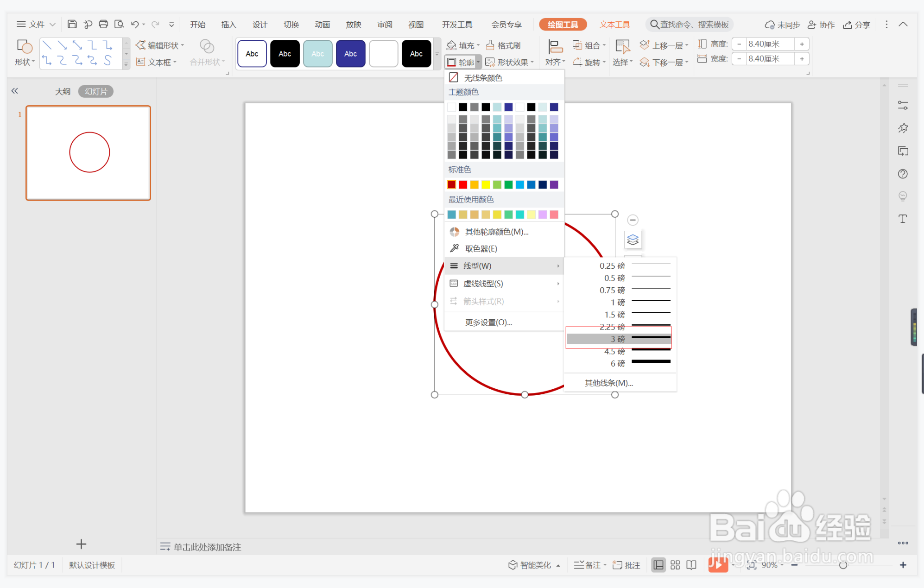The image size is (924, 588).
Task: Expand 箭头样式 (Arrow Style) submenu
Action: 504,301
